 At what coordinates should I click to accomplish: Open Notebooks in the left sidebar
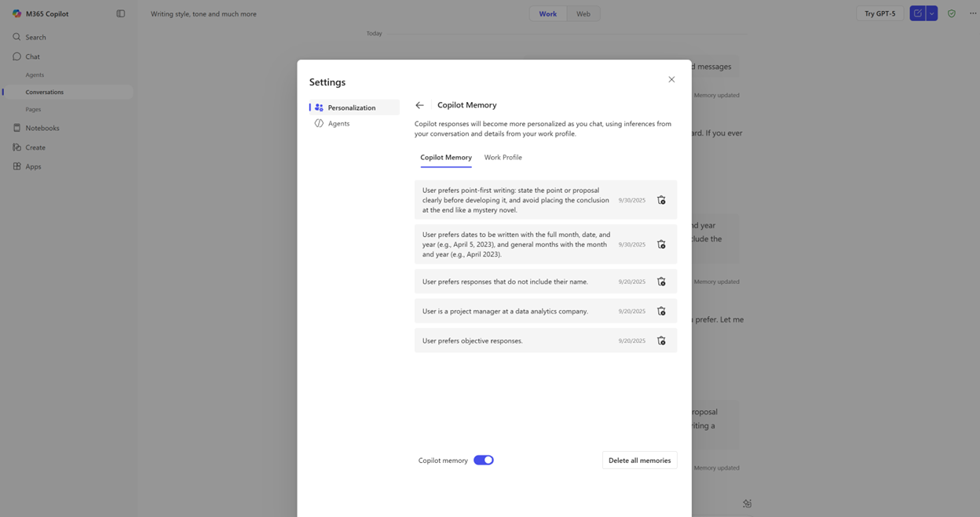(42, 128)
